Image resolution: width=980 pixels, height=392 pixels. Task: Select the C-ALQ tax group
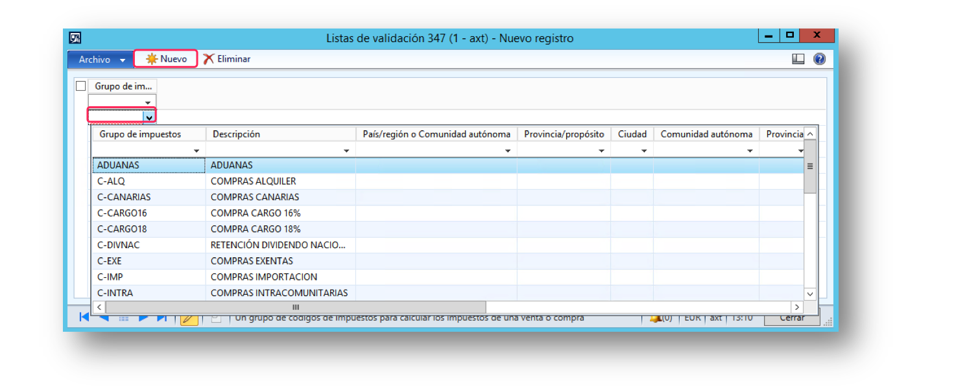[149, 181]
